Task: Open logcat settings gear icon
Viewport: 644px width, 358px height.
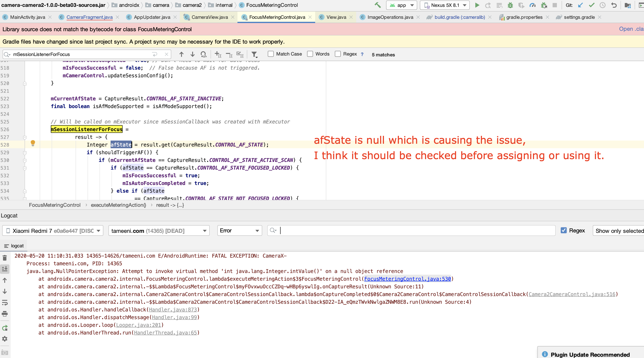Action: click(5, 339)
